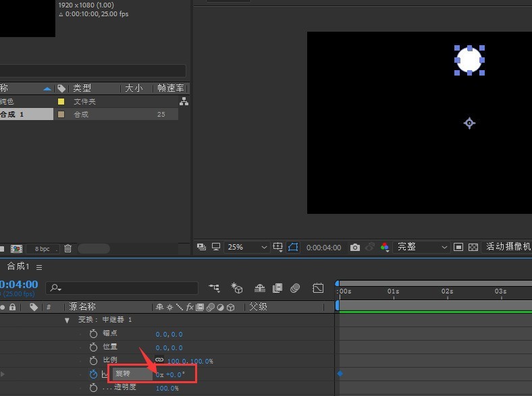Sort by the 类型 column header

point(82,88)
